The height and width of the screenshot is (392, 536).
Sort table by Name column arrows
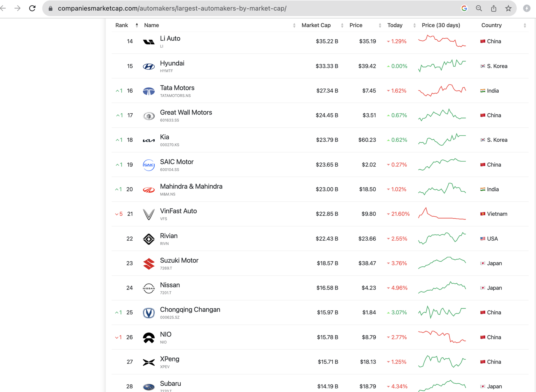tap(294, 25)
